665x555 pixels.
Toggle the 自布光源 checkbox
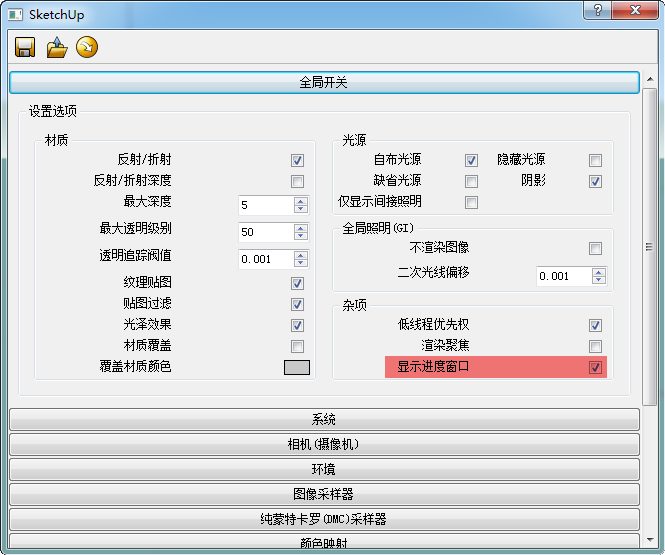471,160
